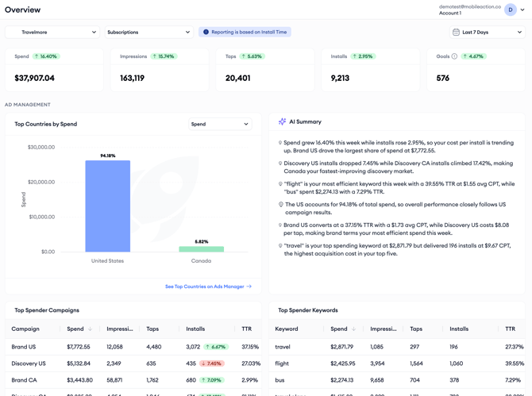The image size is (532, 396).
Task: Click the Installs column header in Campaigns table
Action: coord(195,329)
